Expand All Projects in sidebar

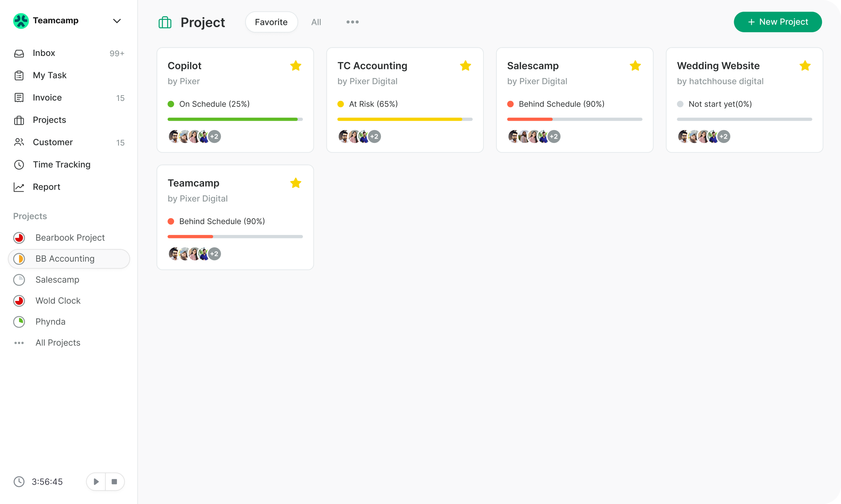coord(58,343)
